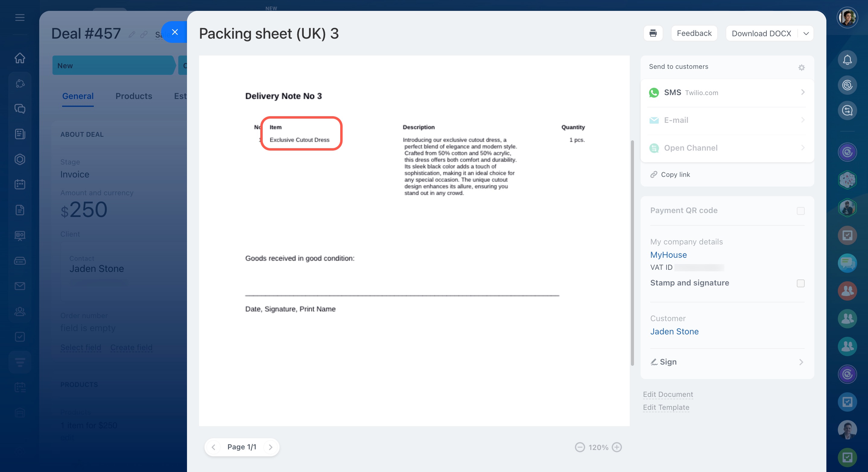Screen dimensions: 868x472
Task: Click the 120% zoom level value
Action: [598, 447]
